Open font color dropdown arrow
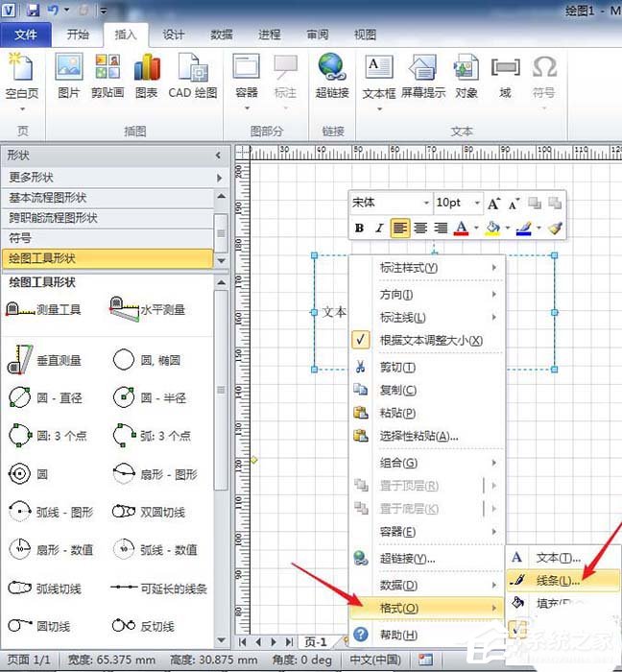The height and width of the screenshot is (672, 622). coord(476,228)
